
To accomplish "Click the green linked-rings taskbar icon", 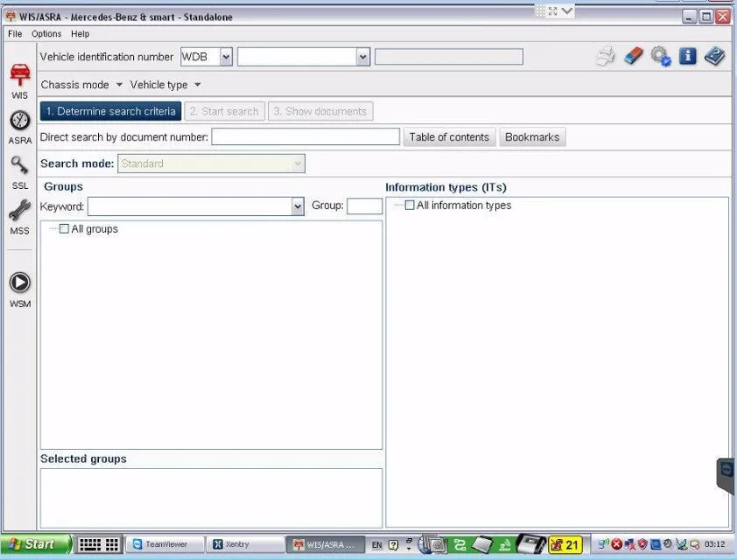I will coord(460,545).
